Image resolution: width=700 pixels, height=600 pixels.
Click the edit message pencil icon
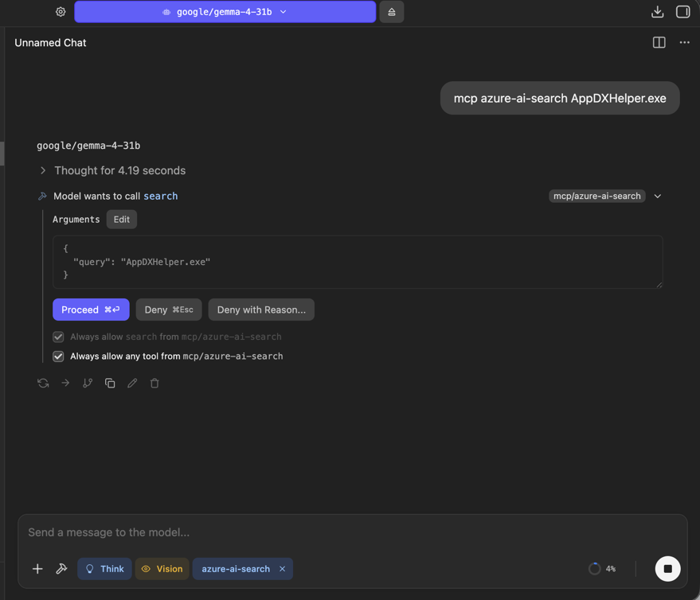click(132, 384)
